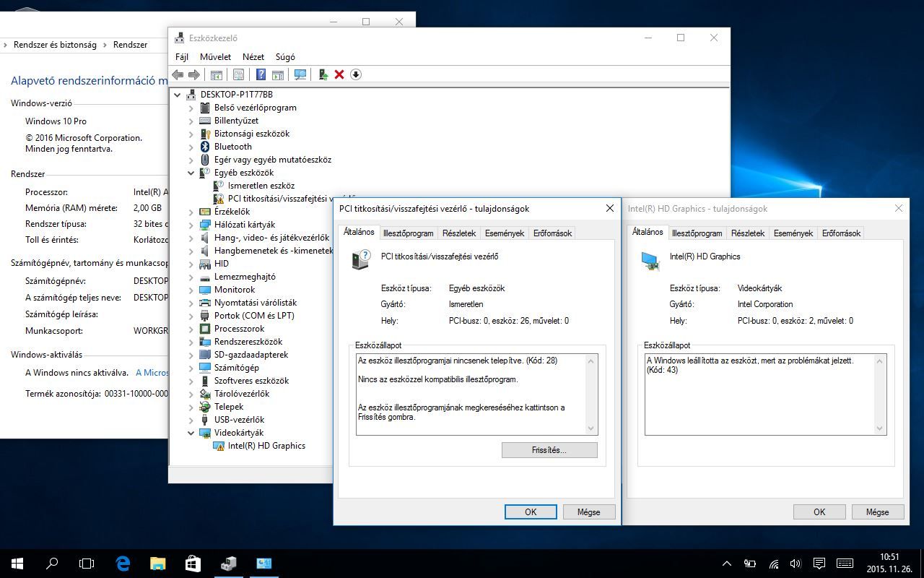Click Mégse in the Intel HD Graphics dialog

tap(877, 512)
